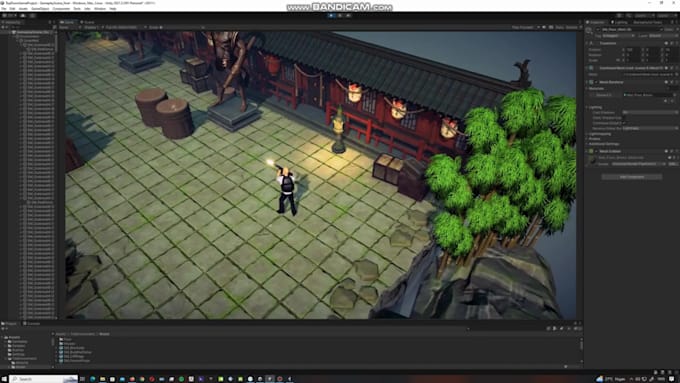680x383 pixels.
Task: Open the GameObject menu
Action: tap(40, 8)
